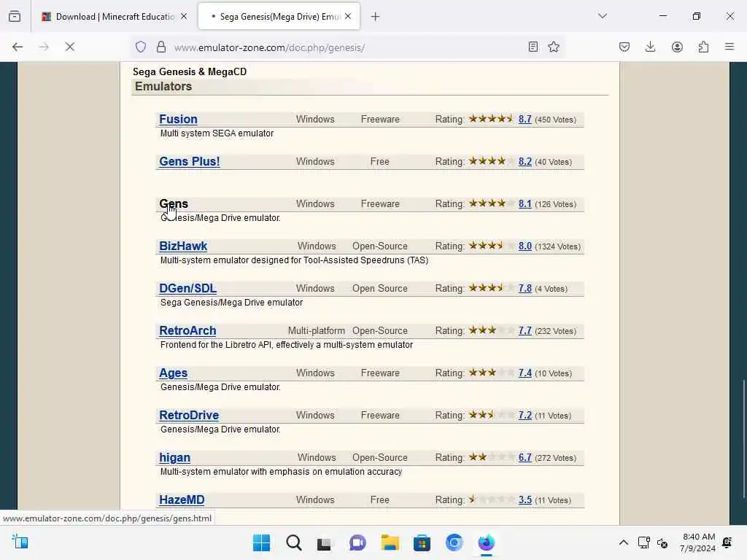
Task: Open Windows Search from the taskbar
Action: (293, 542)
